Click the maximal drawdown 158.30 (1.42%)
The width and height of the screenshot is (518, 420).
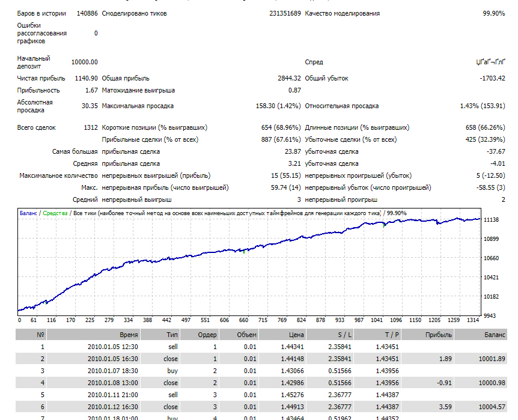coord(278,106)
